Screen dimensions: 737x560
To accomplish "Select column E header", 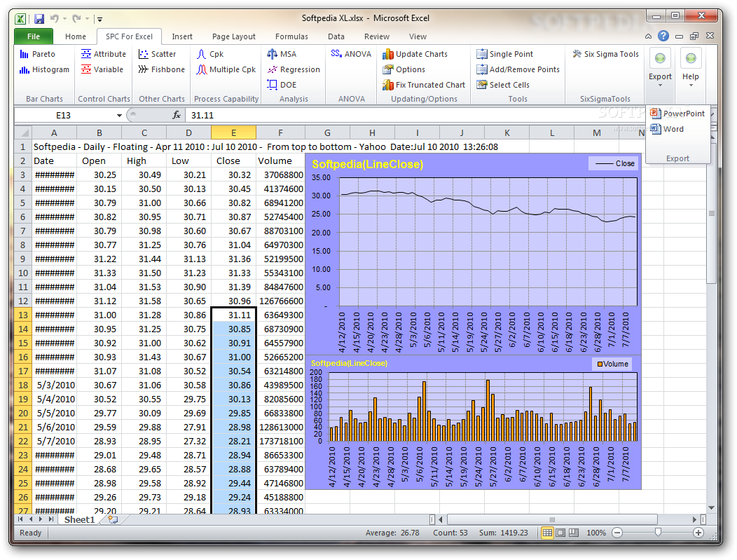I will (x=233, y=132).
